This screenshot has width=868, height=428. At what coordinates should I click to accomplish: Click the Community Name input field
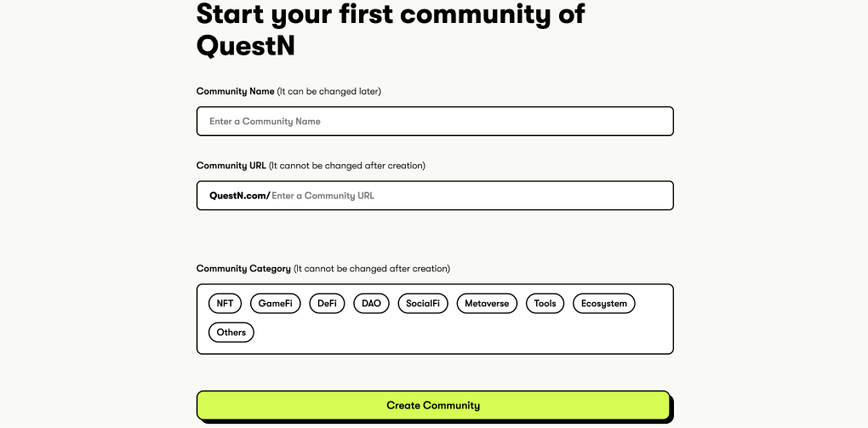coord(434,122)
